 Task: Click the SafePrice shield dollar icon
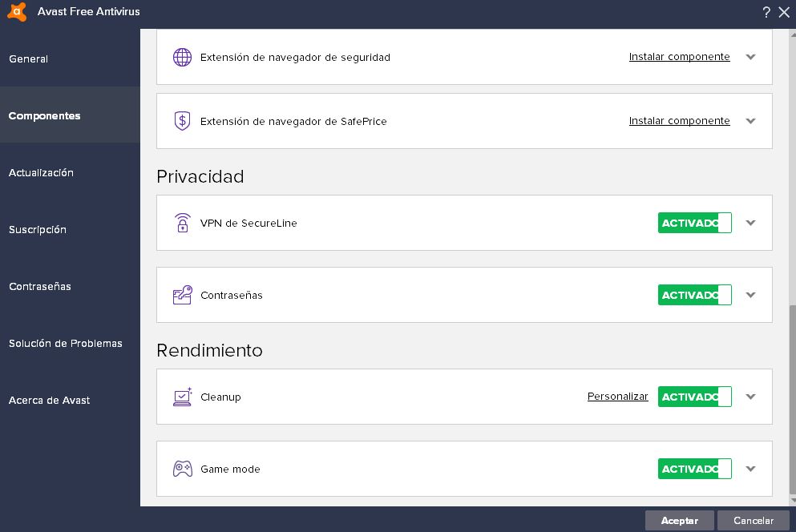[182, 121]
